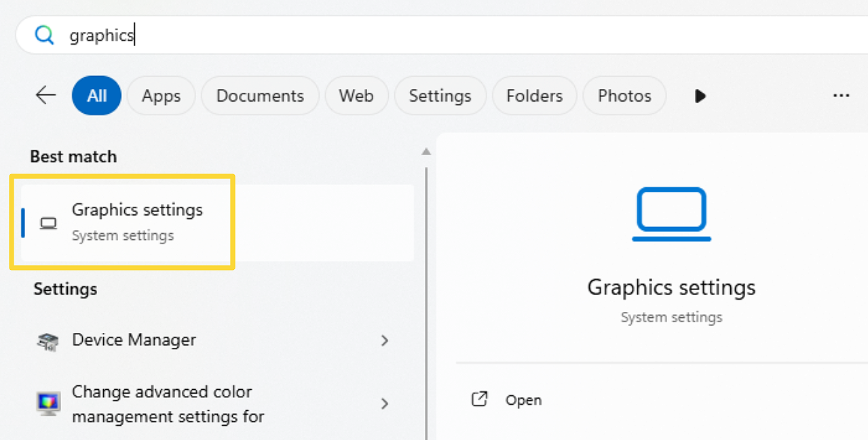Switch to the Apps filter tab
868x440 pixels.
[161, 96]
